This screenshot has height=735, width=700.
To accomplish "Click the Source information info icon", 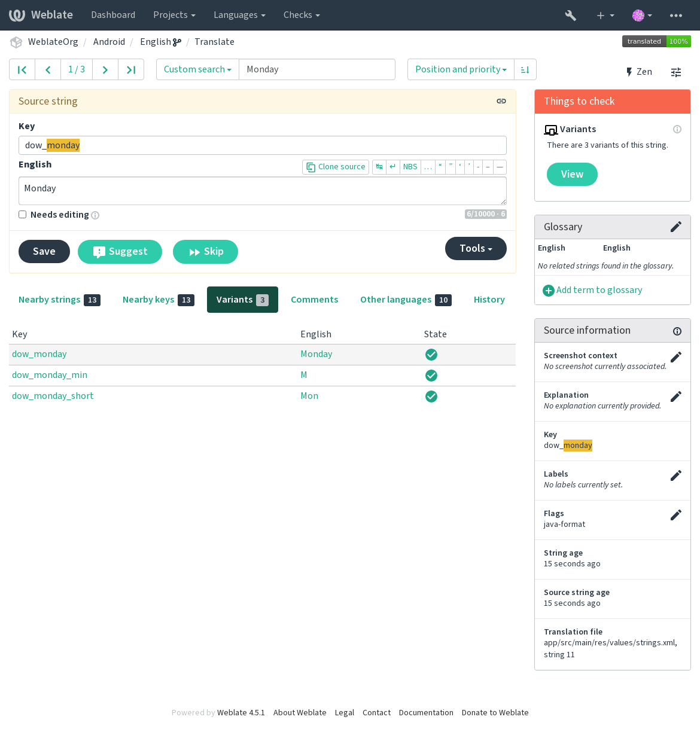I will tap(677, 331).
